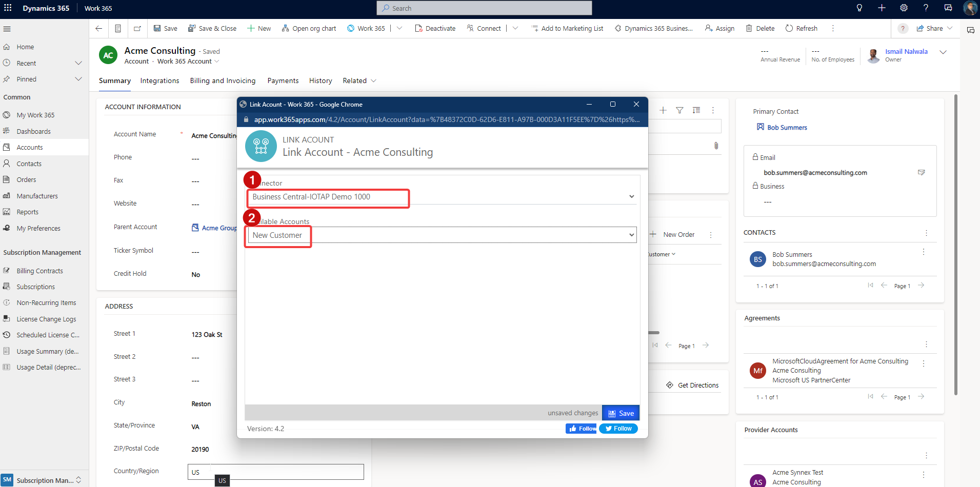Expand the Share dropdown arrow
Viewport: 980px width, 487px height.
coord(950,29)
